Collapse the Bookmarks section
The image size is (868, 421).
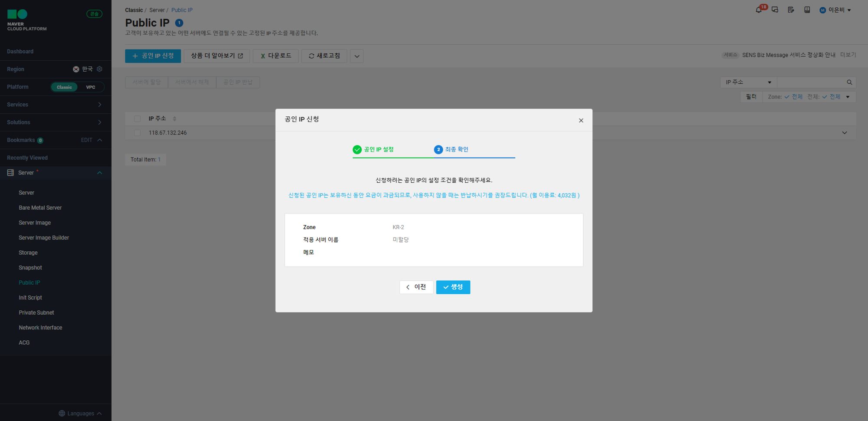click(100, 140)
